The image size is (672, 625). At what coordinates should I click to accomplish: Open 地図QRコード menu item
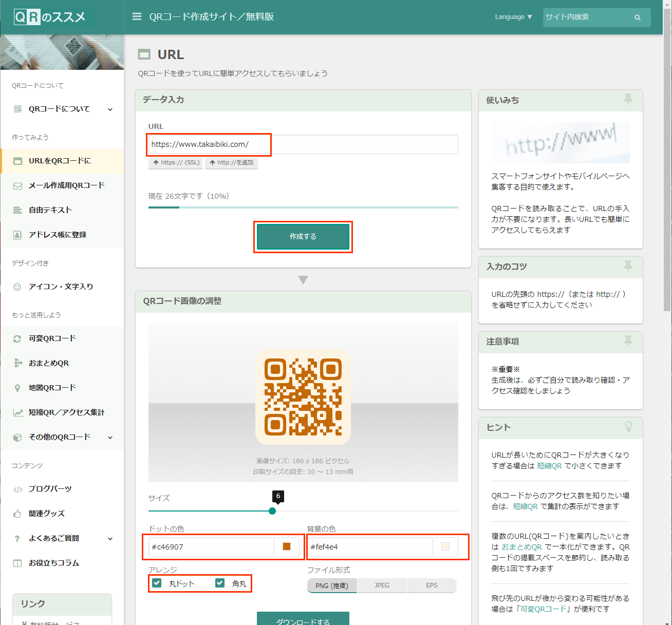(x=62, y=388)
